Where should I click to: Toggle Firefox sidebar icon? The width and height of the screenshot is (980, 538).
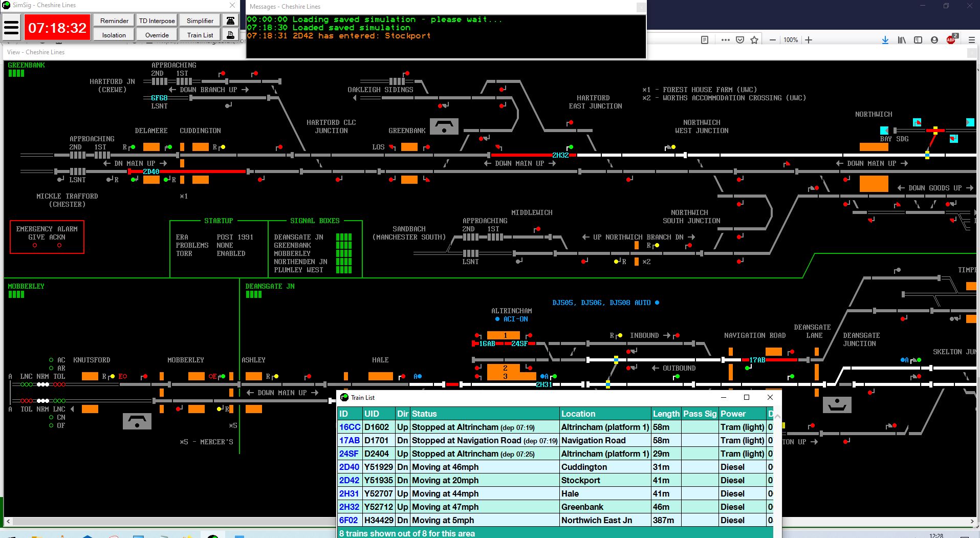(918, 40)
